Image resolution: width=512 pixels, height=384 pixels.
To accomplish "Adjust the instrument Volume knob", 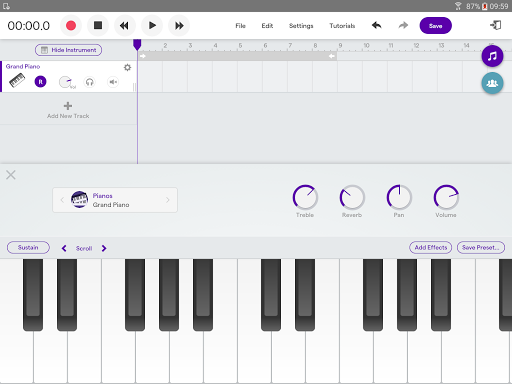I will coord(446,197).
